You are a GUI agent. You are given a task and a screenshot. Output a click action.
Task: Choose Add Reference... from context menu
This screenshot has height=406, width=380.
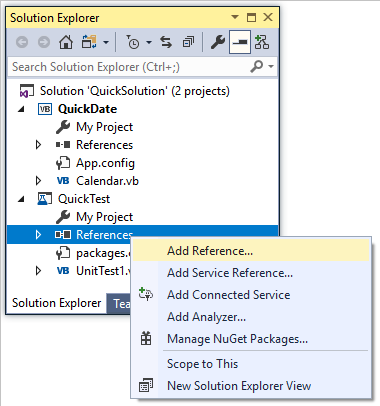(251, 251)
